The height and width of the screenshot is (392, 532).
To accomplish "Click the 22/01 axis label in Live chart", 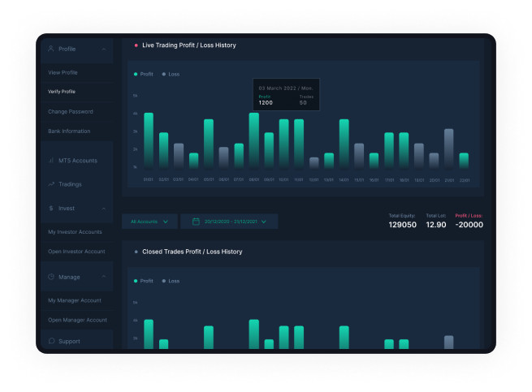I will coord(465,180).
